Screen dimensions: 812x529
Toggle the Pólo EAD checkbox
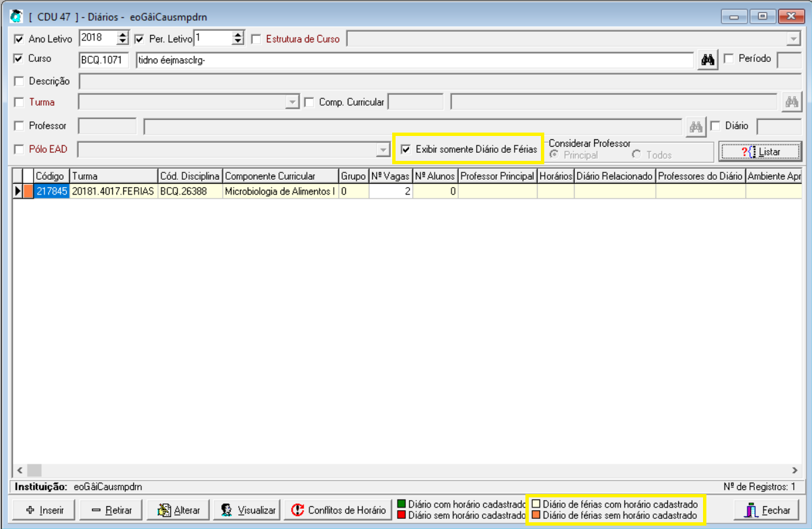click(x=19, y=149)
